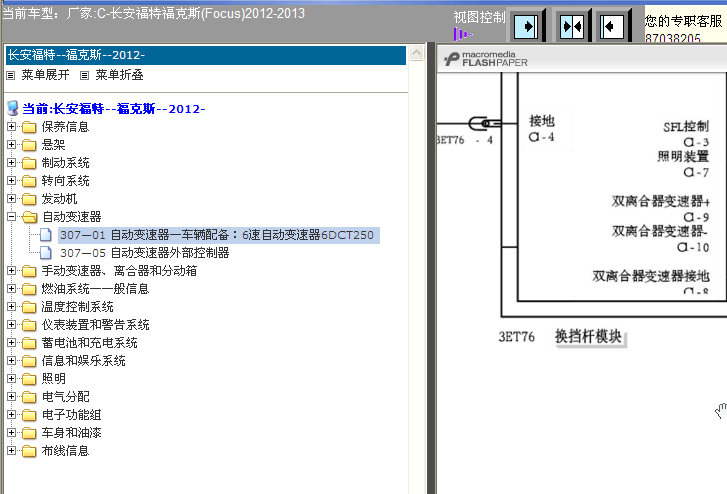This screenshot has width=727, height=494.
Task: Click the 双离合器变速器接地 label in diagram
Action: tap(651, 276)
